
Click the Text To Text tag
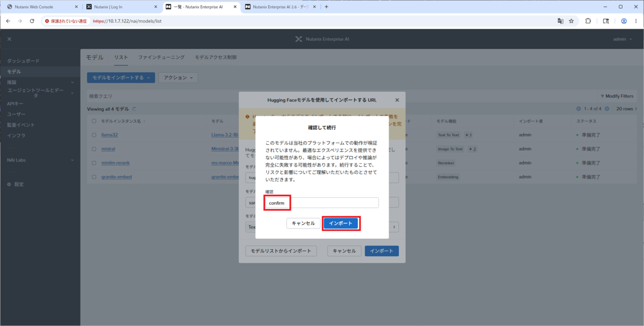449,135
